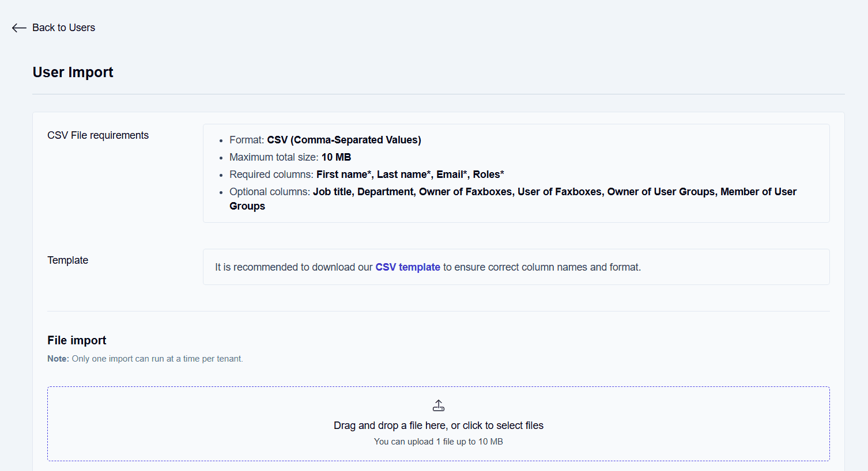Click the "It is recommended to download our" text
868x471 pixels.
tap(294, 267)
